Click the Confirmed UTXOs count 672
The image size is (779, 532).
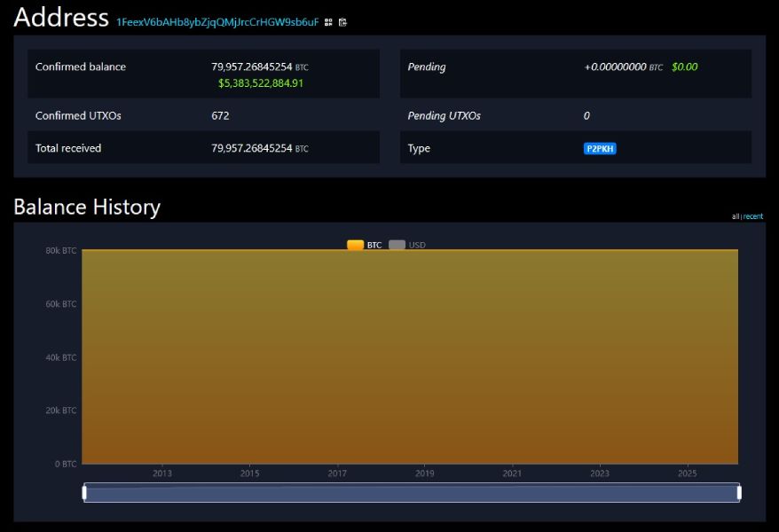[220, 116]
